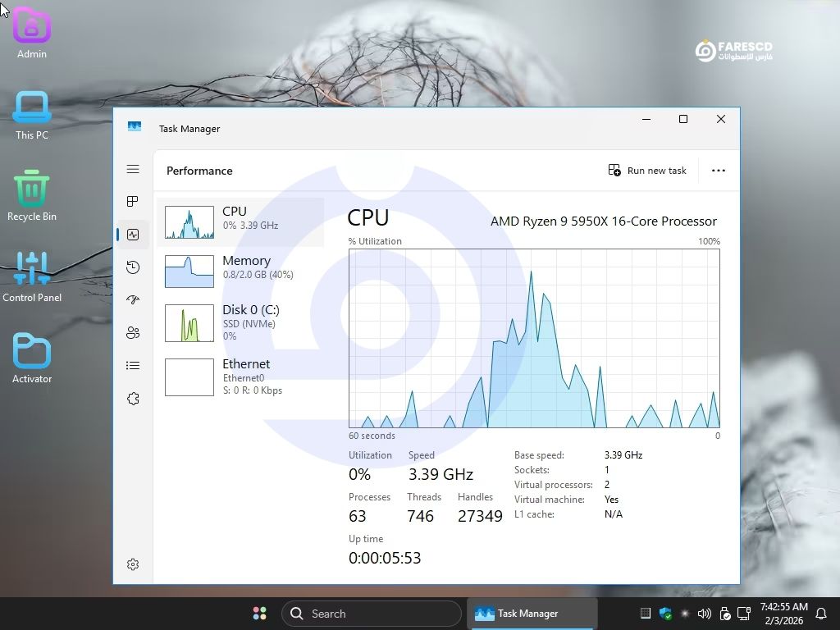The width and height of the screenshot is (840, 630).
Task: Click the volume icon in system tray
Action: (x=704, y=614)
